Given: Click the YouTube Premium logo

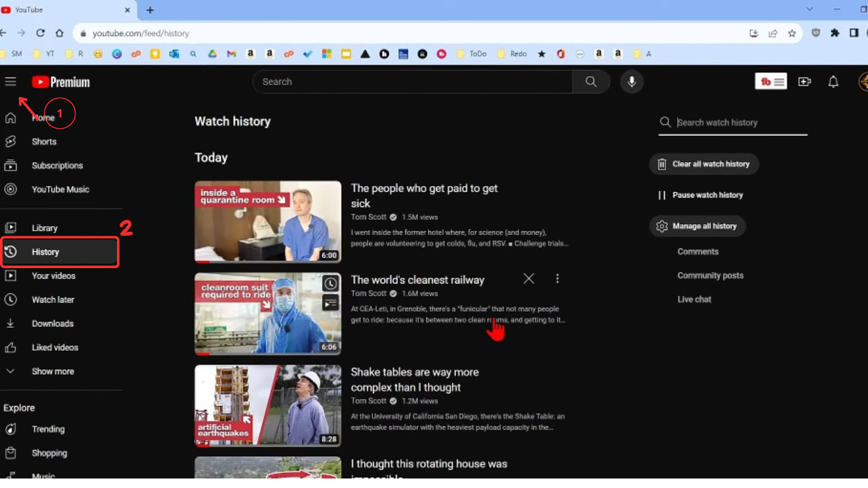Looking at the screenshot, I should [61, 82].
